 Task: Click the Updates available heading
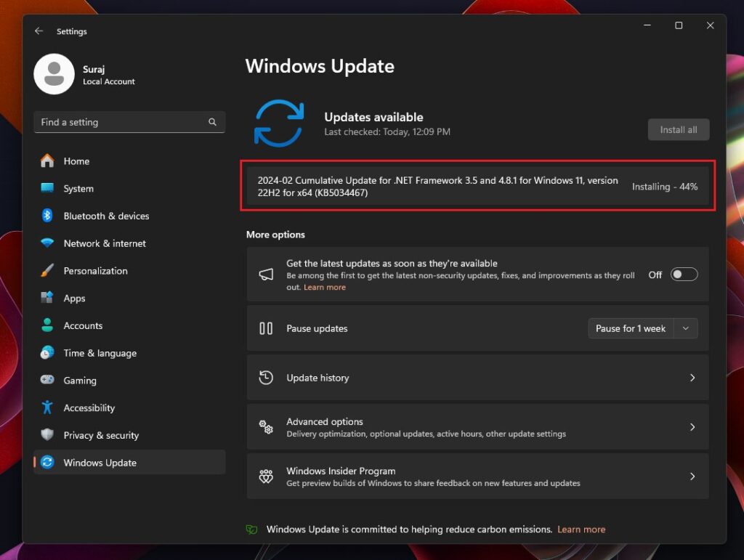point(373,117)
